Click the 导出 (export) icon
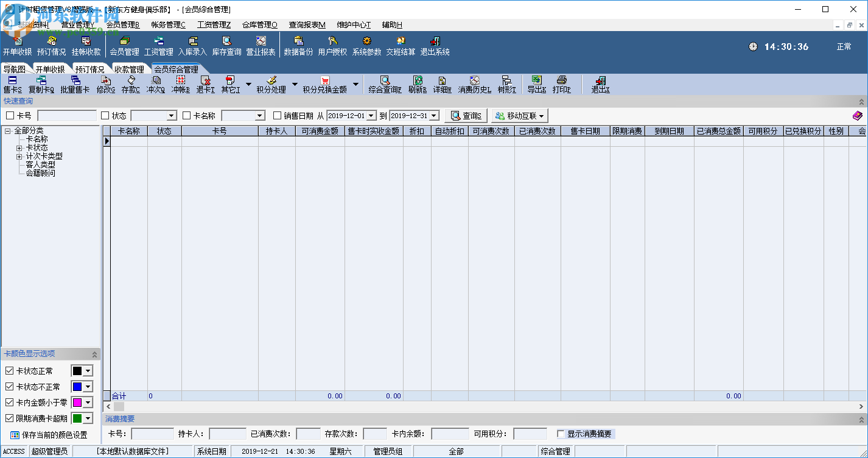This screenshot has width=868, height=458. [536, 85]
